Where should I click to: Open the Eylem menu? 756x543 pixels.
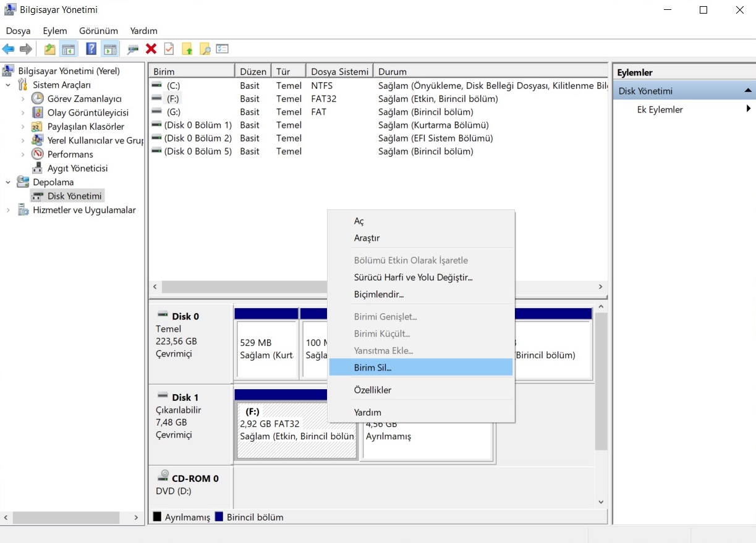tap(55, 30)
